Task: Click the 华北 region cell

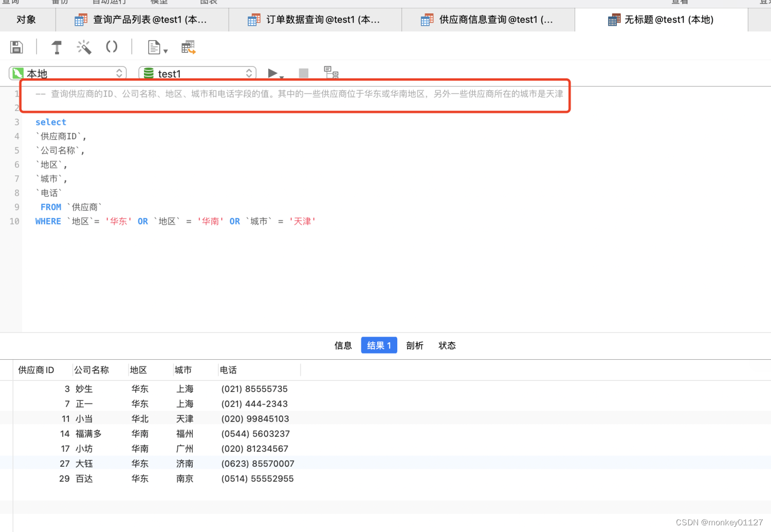Action: (x=140, y=419)
